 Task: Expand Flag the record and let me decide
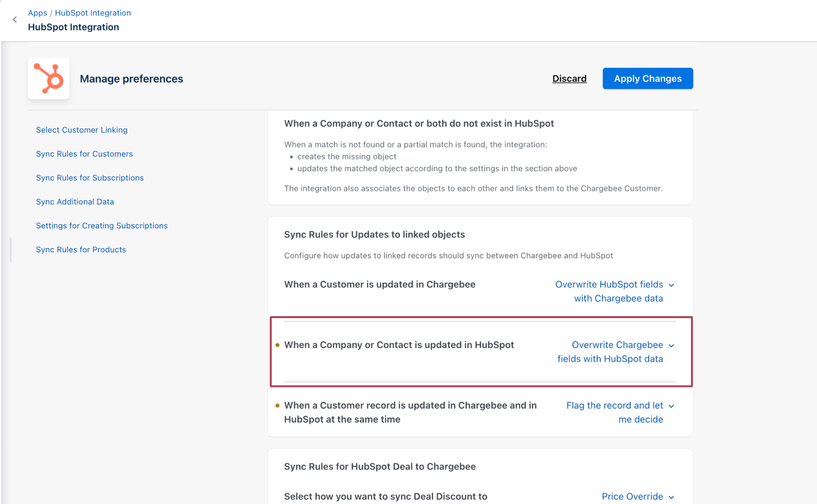click(x=614, y=412)
